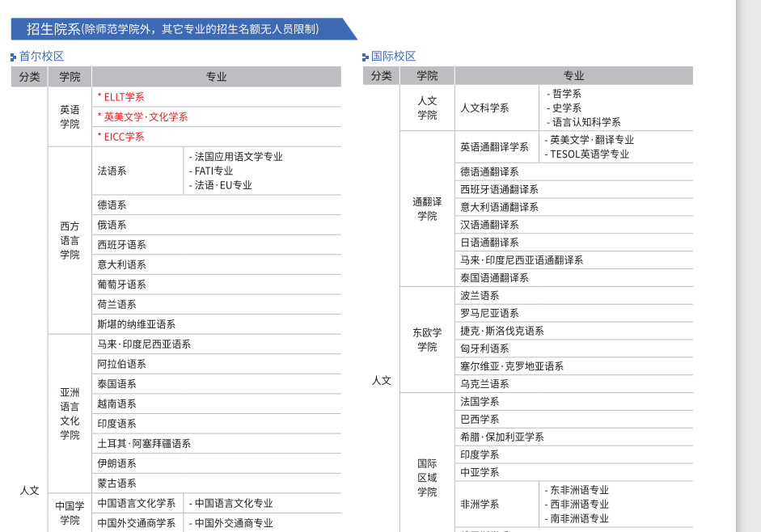Select the 俄语系 row
This screenshot has height=532, width=761.
click(x=217, y=226)
